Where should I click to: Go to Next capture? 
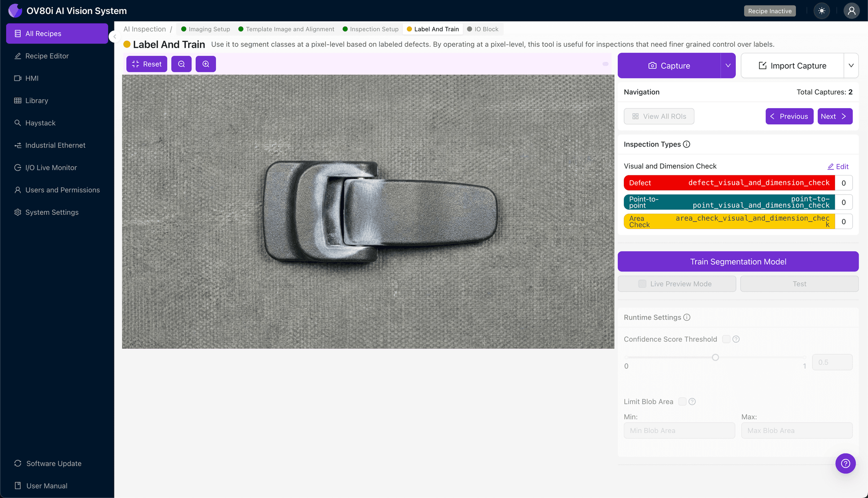click(835, 117)
